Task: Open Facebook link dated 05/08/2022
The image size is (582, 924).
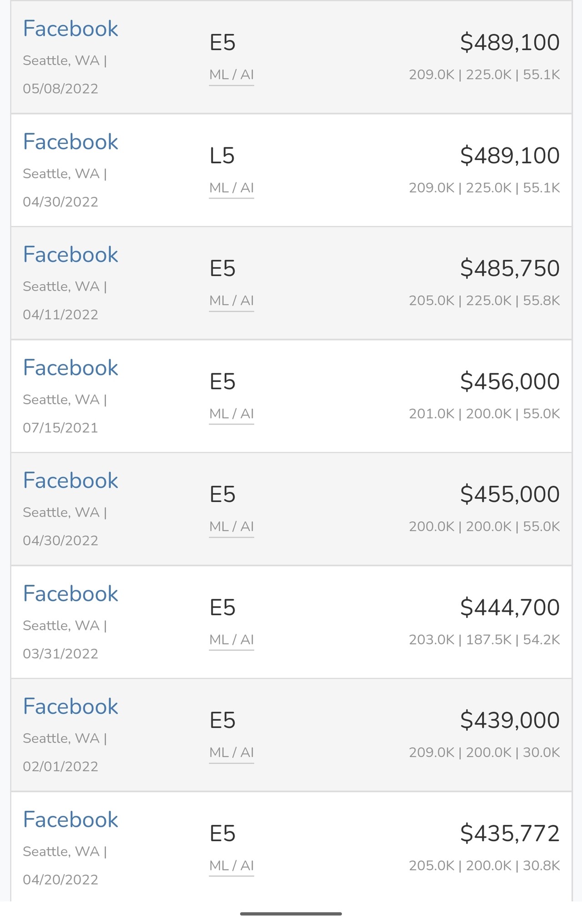Action: 70,29
